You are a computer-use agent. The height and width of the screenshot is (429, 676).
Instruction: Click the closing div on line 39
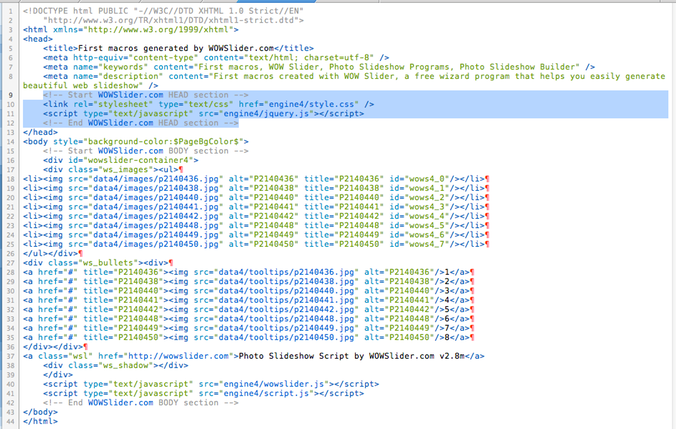point(58,375)
